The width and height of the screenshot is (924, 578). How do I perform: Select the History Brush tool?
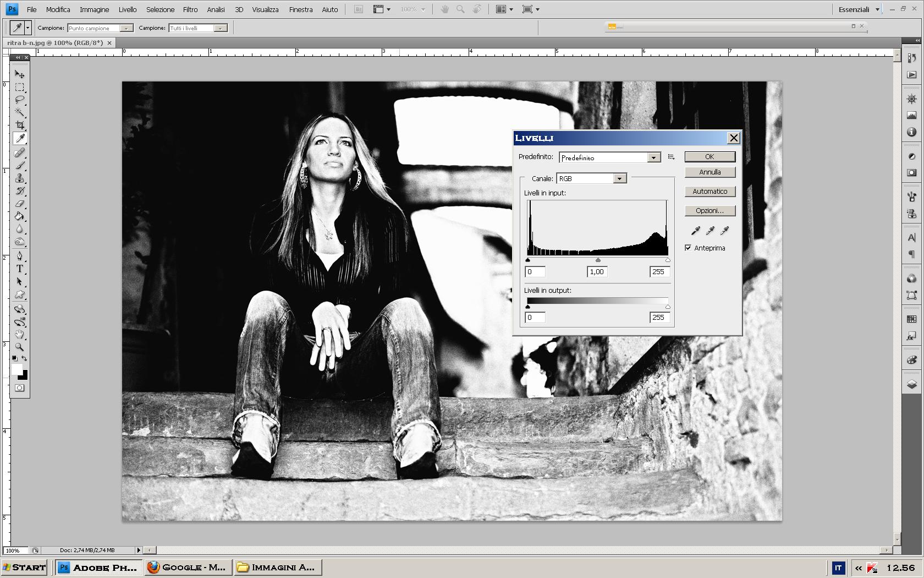pyautogui.click(x=20, y=190)
